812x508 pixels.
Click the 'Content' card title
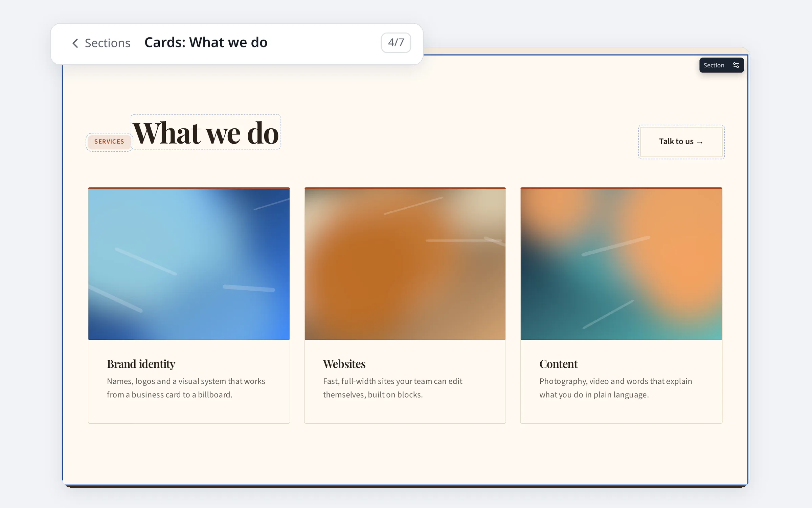[558, 364]
